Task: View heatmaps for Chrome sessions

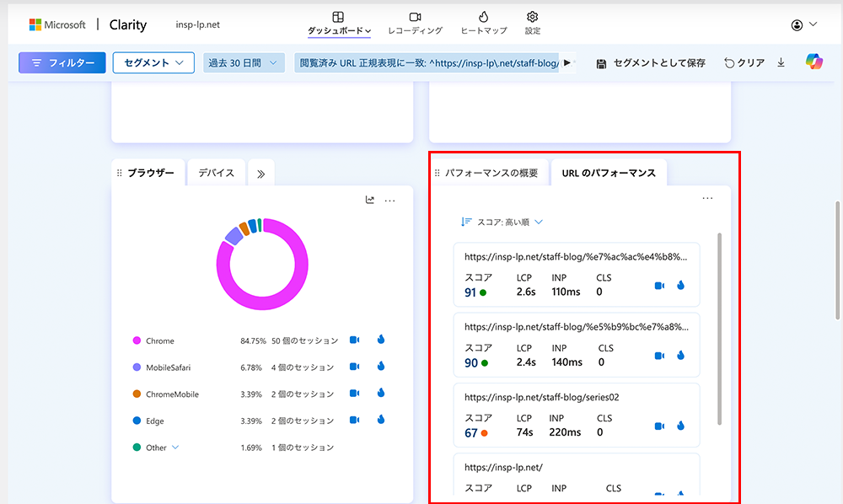Action: (381, 339)
